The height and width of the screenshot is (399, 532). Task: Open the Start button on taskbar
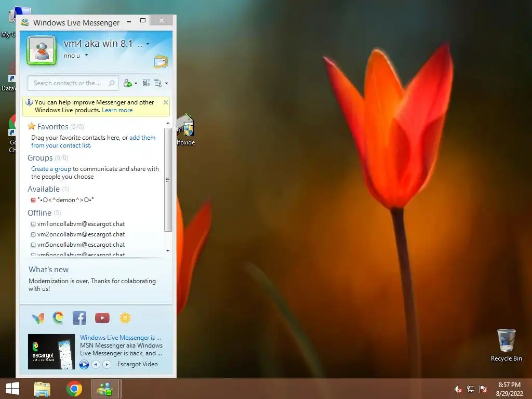(12, 389)
